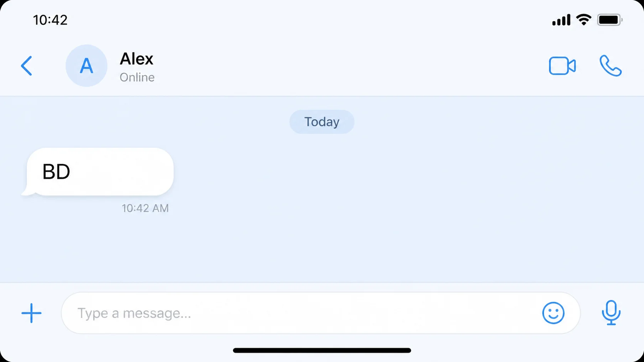The height and width of the screenshot is (362, 644).
Task: Tap the Today date separator pill
Action: [322, 122]
